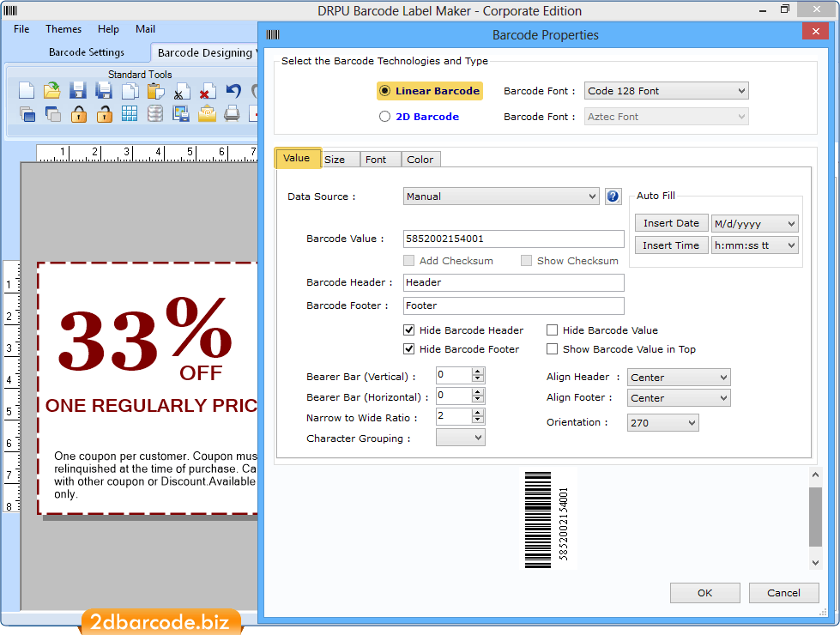Open an existing label file
The height and width of the screenshot is (635, 840).
point(52,91)
